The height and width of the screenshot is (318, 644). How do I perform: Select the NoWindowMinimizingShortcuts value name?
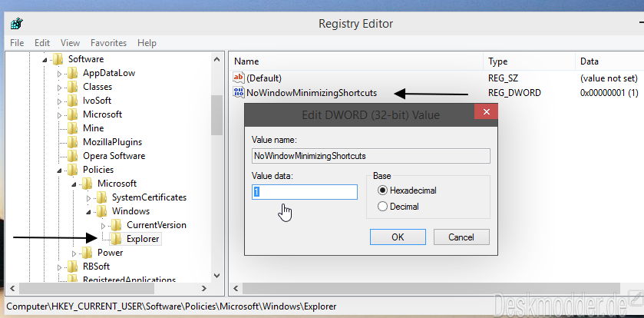pos(312,93)
